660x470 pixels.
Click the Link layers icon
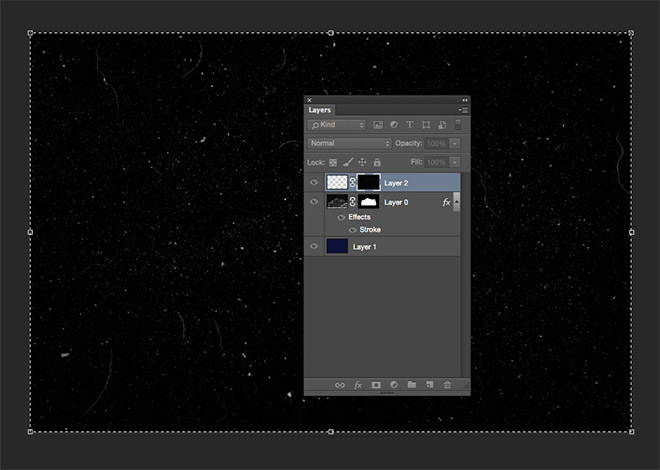pyautogui.click(x=339, y=384)
